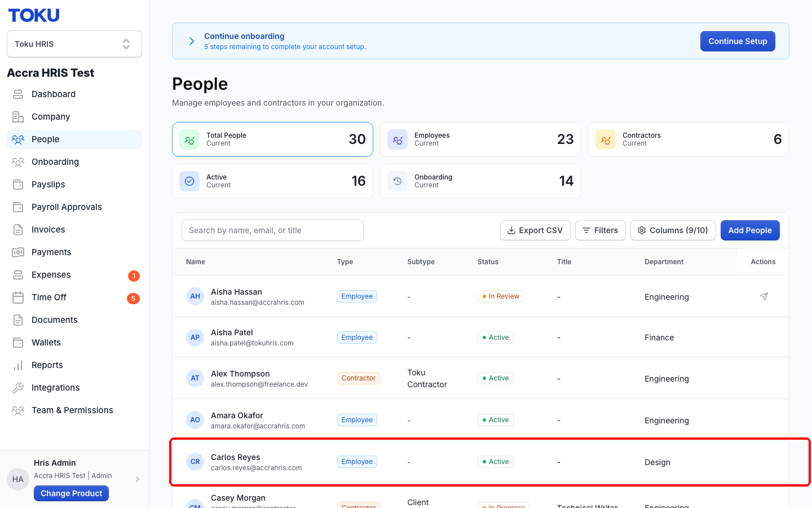Filter by the Onboarding Current card

[x=480, y=181]
